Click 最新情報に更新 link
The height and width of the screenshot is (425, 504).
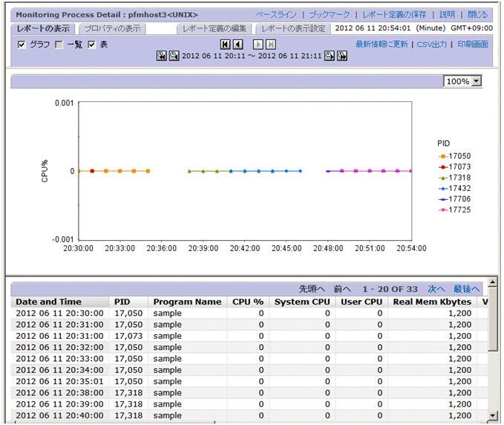pos(382,45)
